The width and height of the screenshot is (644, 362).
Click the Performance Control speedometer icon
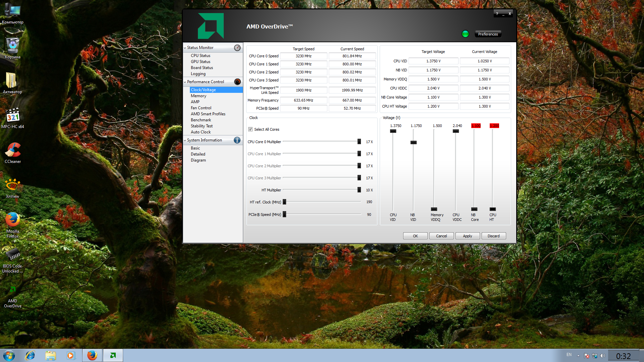pos(237,82)
